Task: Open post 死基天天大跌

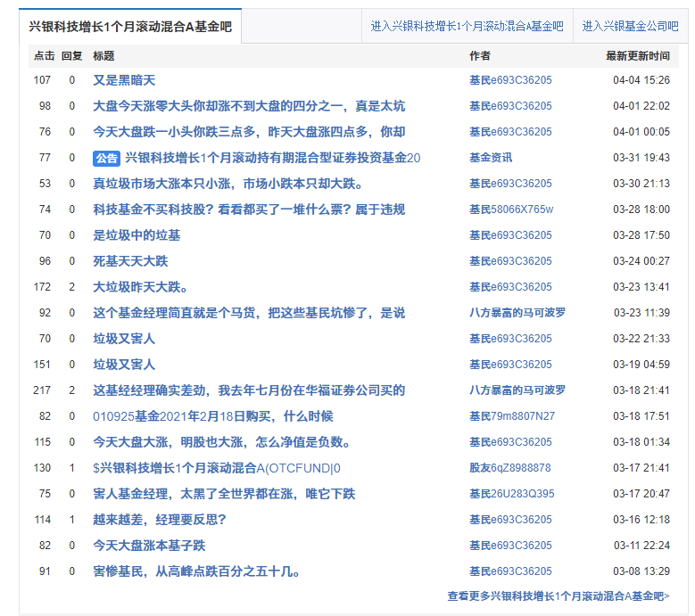Action: (130, 261)
